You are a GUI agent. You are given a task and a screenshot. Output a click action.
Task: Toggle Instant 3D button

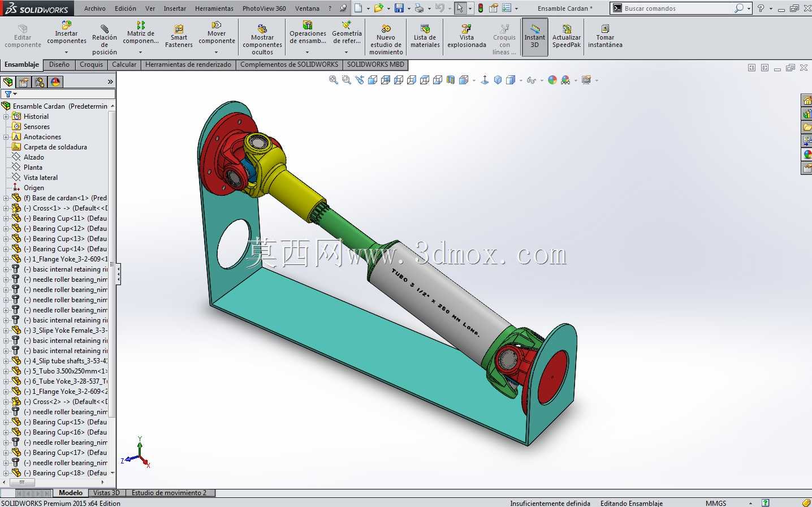click(534, 37)
